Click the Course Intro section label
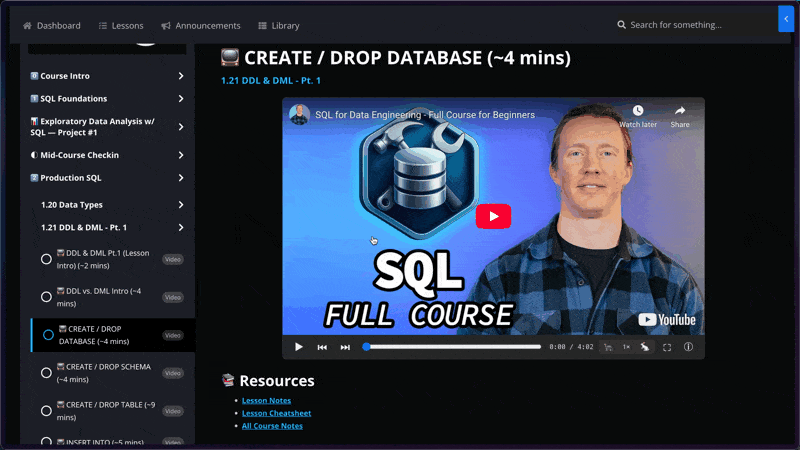Screen dimensions: 800x450 pos(65,76)
